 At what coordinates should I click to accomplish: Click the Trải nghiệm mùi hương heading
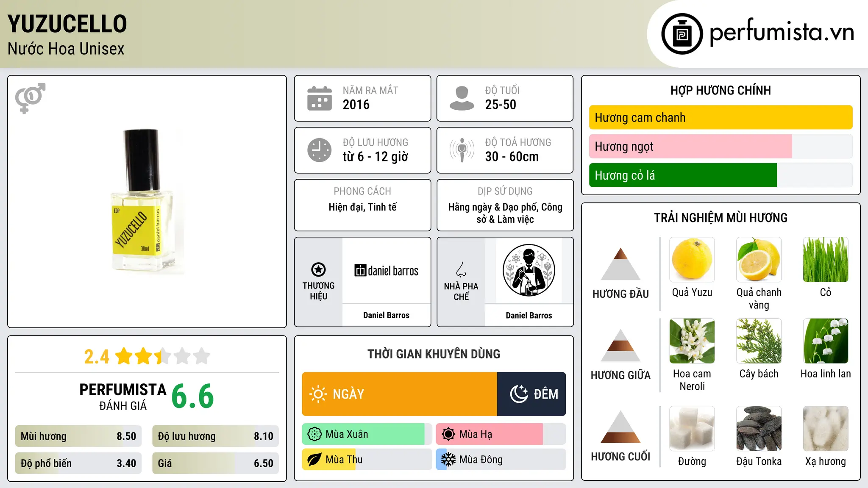pos(721,218)
